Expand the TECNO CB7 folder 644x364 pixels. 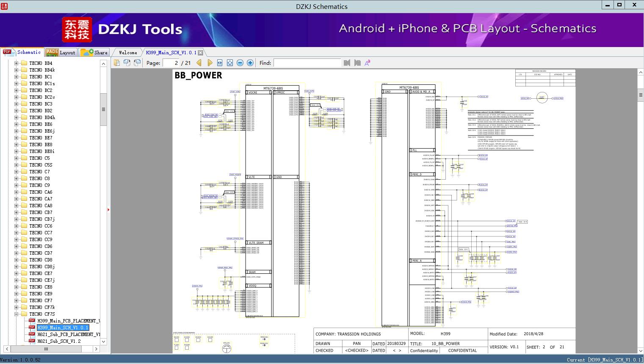[16, 212]
